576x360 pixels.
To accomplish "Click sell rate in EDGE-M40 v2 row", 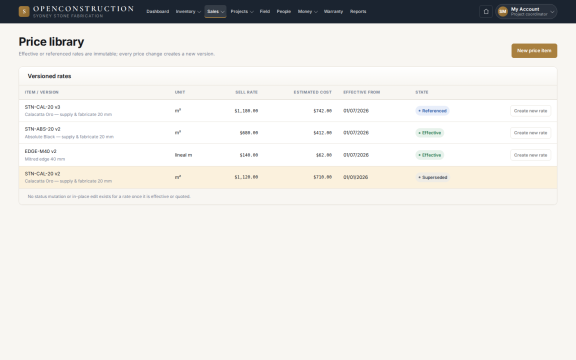I will pyautogui.click(x=249, y=155).
